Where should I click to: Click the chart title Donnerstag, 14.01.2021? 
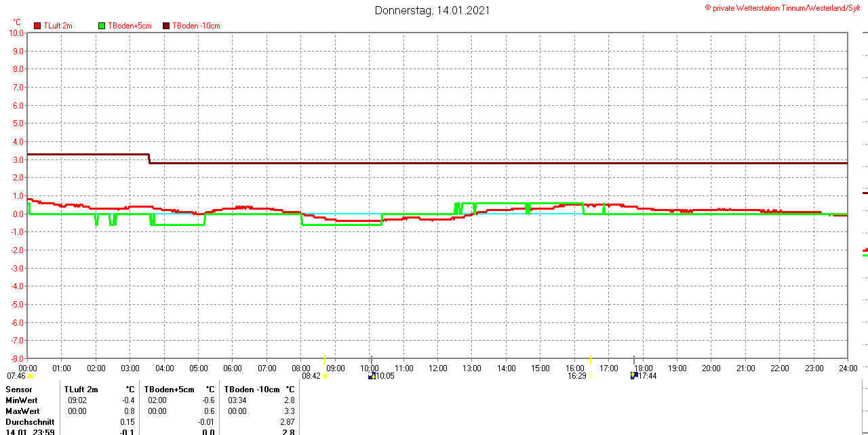[x=432, y=10]
